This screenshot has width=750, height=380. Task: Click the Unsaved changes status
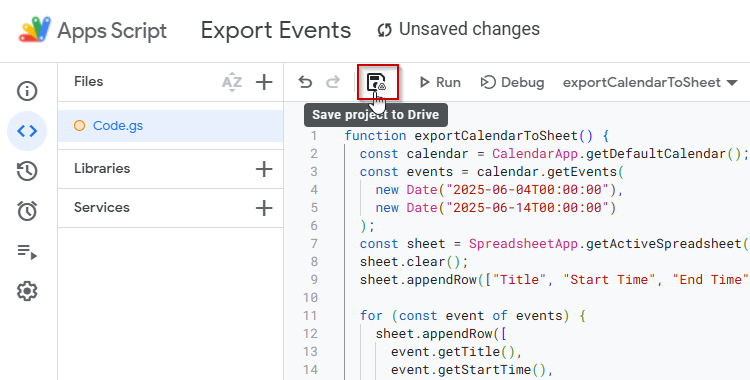tap(458, 29)
